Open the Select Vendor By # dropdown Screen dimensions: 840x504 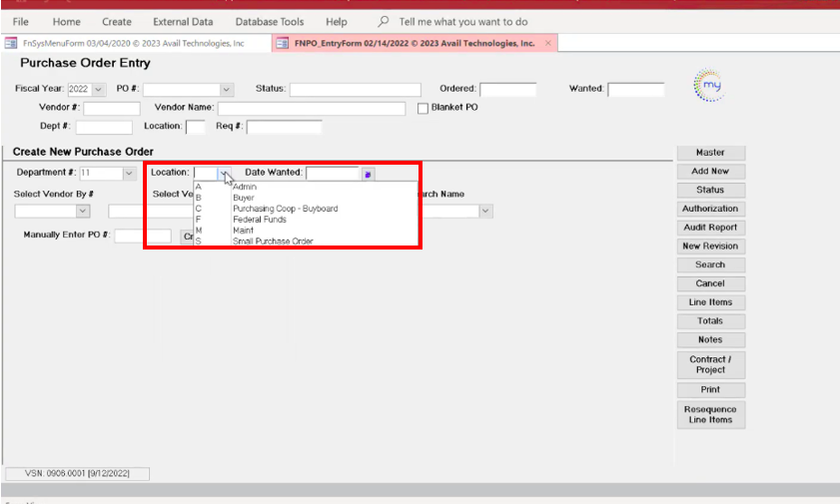83,211
